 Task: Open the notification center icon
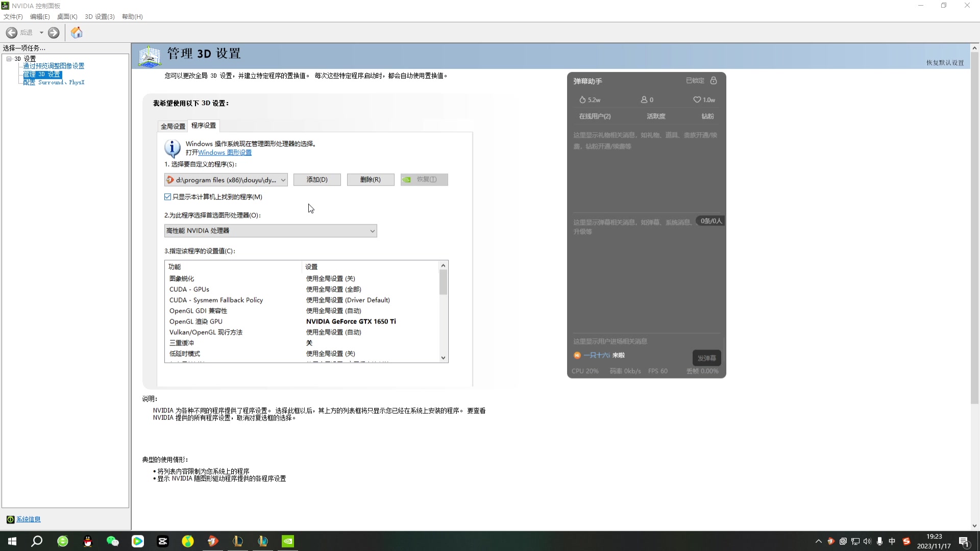click(x=964, y=542)
